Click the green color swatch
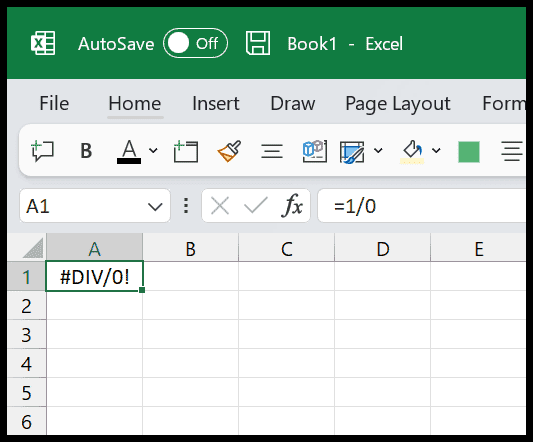Image resolution: width=533 pixels, height=442 pixels. 469,152
